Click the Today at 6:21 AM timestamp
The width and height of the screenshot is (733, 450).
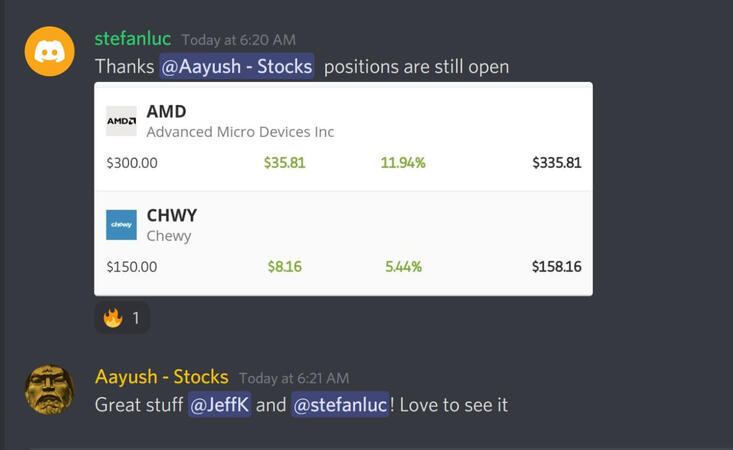click(x=294, y=378)
